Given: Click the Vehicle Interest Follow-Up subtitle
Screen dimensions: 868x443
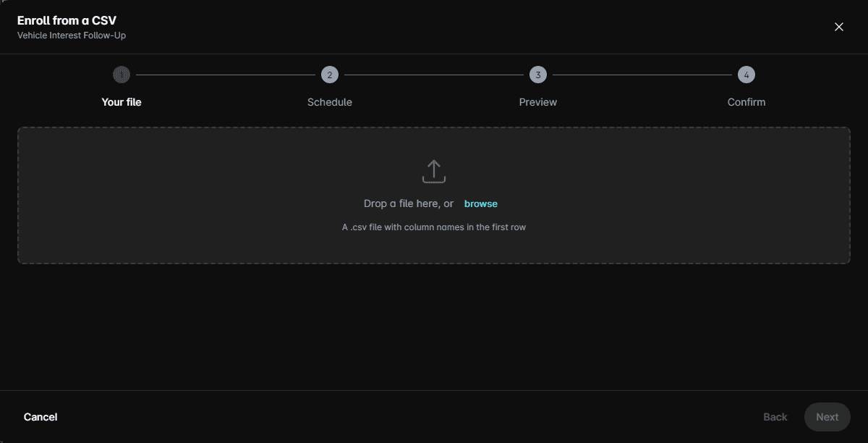Looking at the screenshot, I should pyautogui.click(x=72, y=35).
